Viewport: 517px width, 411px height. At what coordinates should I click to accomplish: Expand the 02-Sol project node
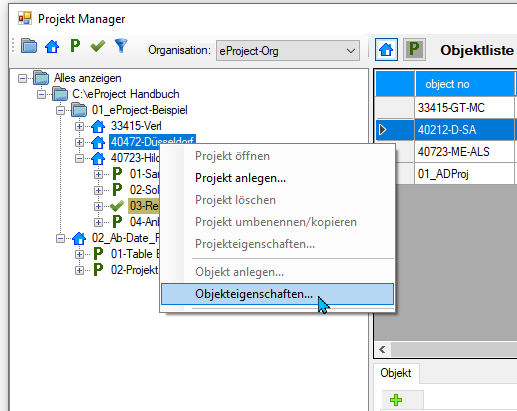click(x=98, y=190)
